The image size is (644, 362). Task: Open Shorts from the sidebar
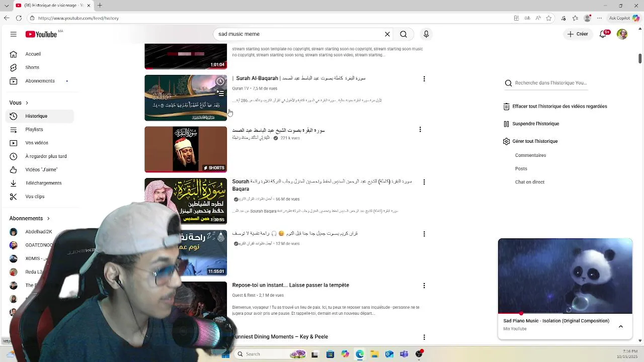(40, 67)
